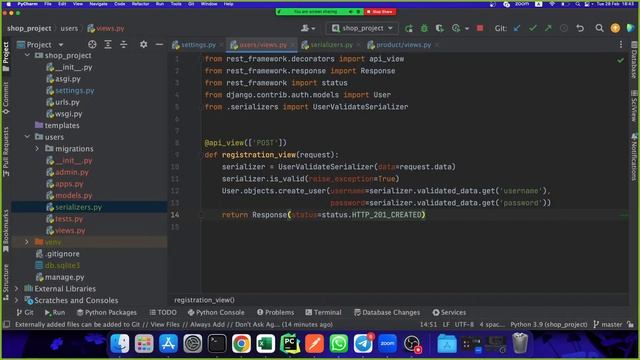Toggle the Project side panel button

pyautogui.click(x=6, y=57)
